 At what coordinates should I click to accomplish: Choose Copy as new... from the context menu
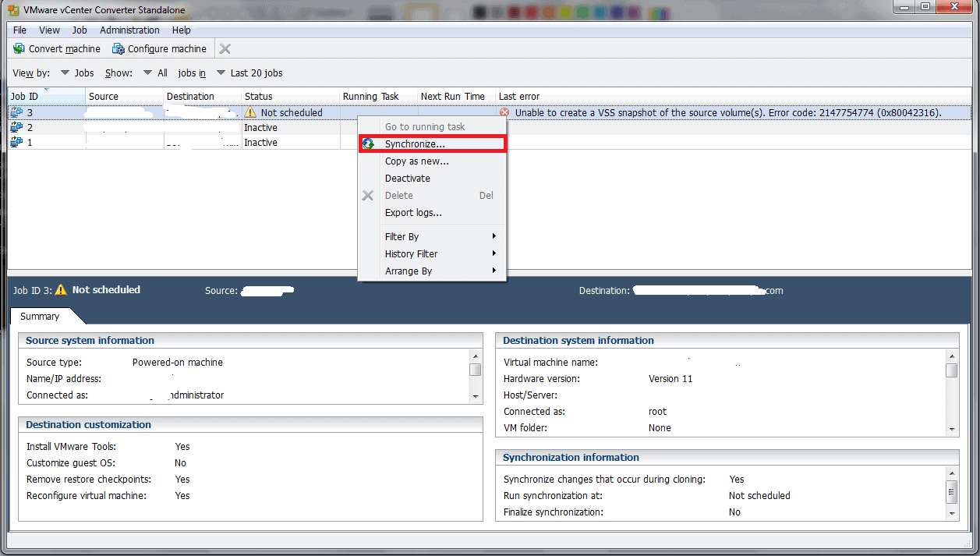point(432,161)
